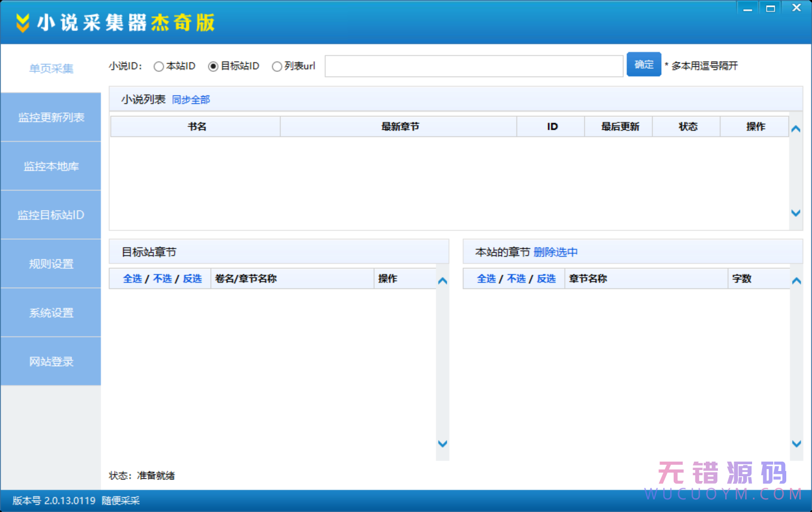Screen dimensions: 812x512
Task: Click the yellow chevron app logo icon
Action: [x=23, y=23]
